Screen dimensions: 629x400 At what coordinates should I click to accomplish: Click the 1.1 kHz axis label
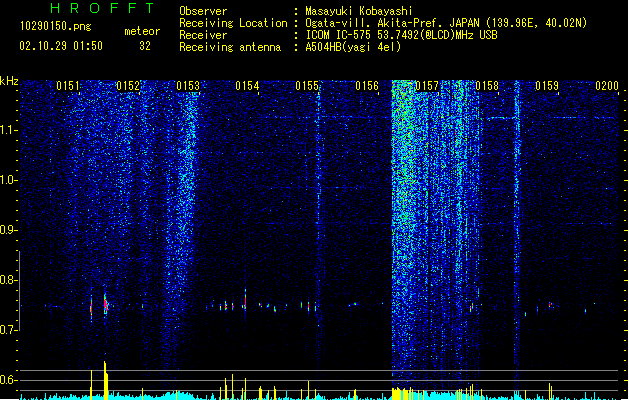(9, 130)
